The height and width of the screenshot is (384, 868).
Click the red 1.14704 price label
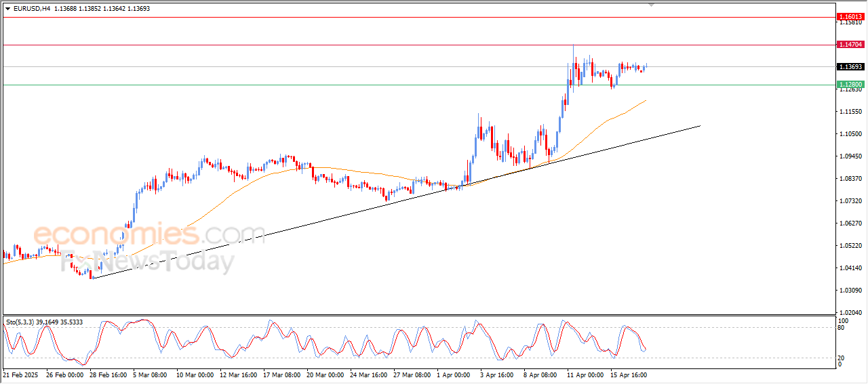[849, 45]
